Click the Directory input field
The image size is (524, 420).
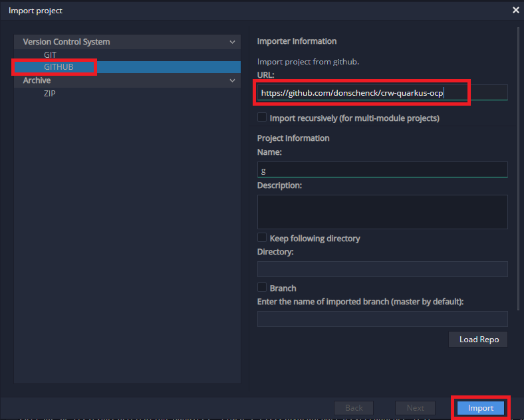(x=382, y=269)
